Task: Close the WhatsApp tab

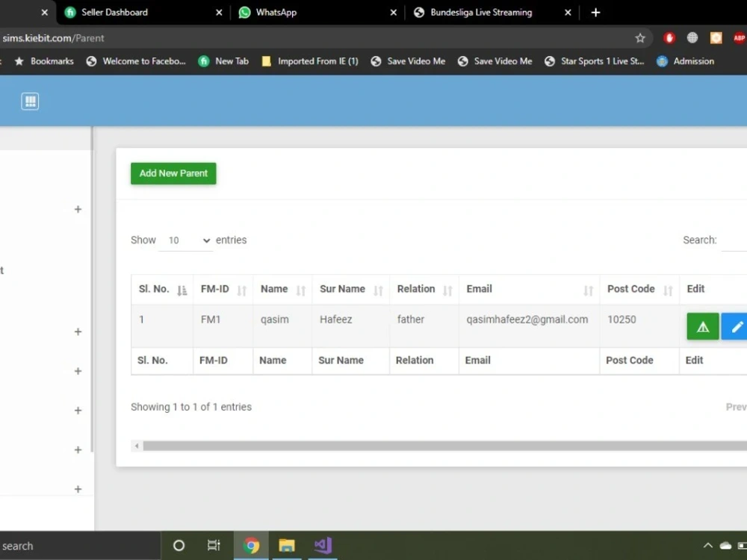Action: pos(393,13)
